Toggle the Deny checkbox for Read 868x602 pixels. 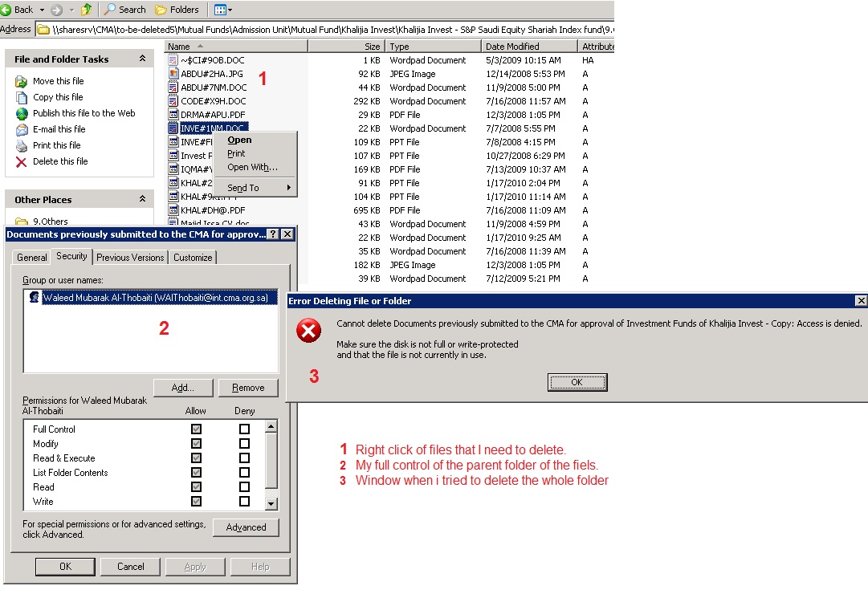244,486
